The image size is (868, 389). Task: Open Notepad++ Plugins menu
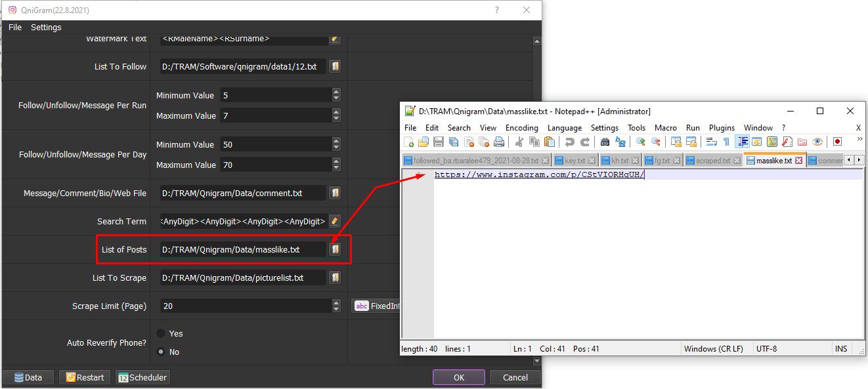[x=722, y=128]
